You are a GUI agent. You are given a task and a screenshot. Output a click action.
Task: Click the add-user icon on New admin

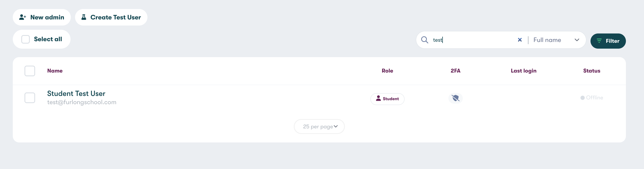pos(23,17)
